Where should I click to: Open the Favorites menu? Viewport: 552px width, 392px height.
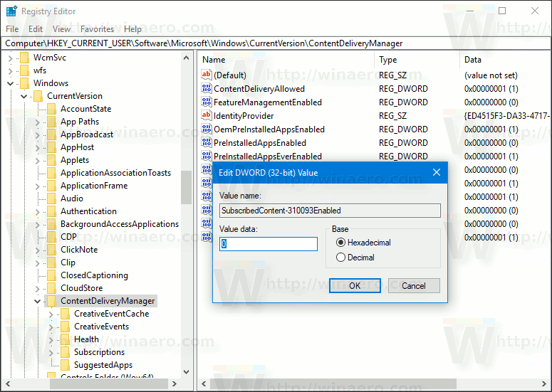click(x=97, y=29)
